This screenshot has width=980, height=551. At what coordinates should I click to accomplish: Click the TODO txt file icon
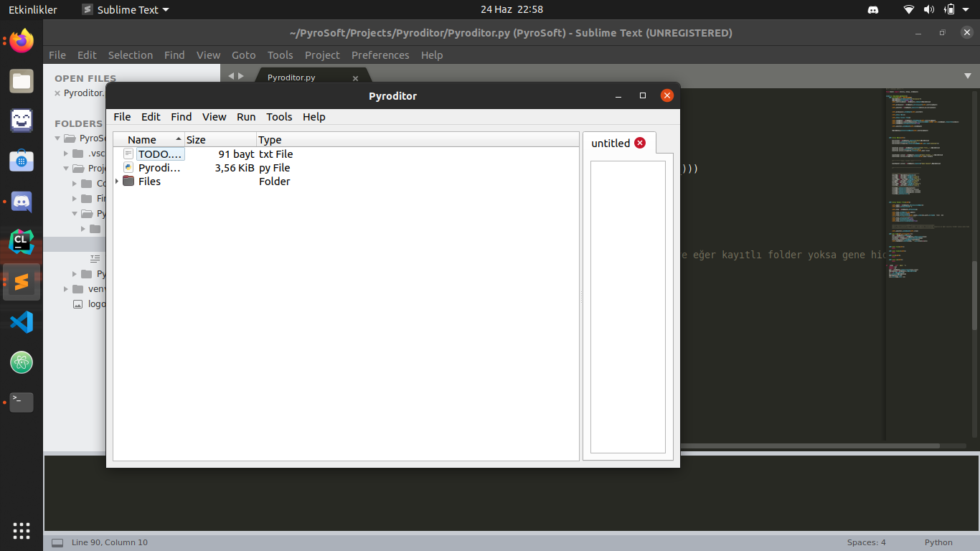pyautogui.click(x=128, y=154)
